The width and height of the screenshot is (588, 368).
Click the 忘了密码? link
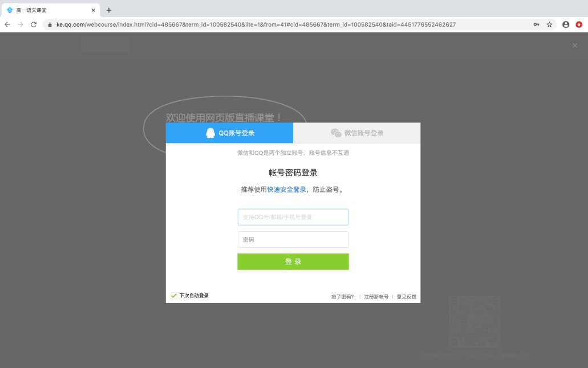[x=342, y=297]
